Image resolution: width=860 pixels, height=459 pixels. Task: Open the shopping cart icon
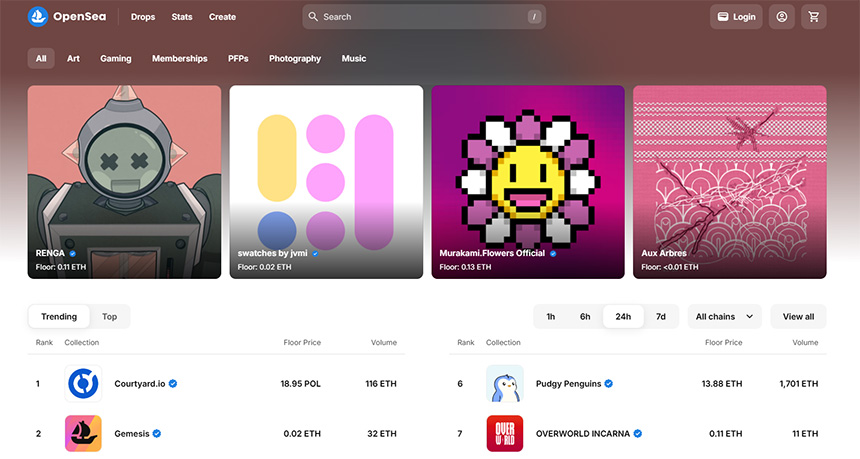point(813,17)
